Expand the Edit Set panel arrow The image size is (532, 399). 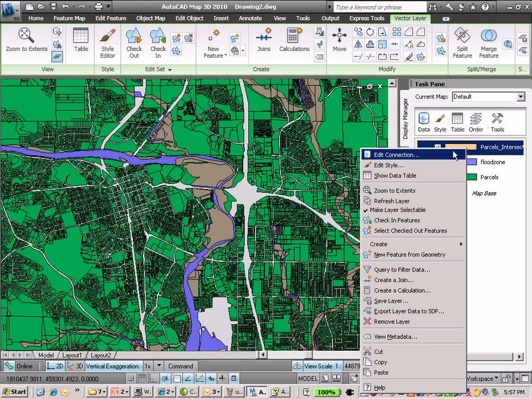(x=170, y=70)
